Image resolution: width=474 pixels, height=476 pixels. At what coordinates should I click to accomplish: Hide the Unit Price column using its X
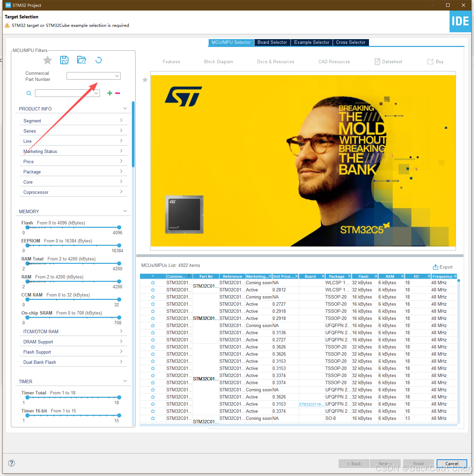pyautogui.click(x=297, y=276)
